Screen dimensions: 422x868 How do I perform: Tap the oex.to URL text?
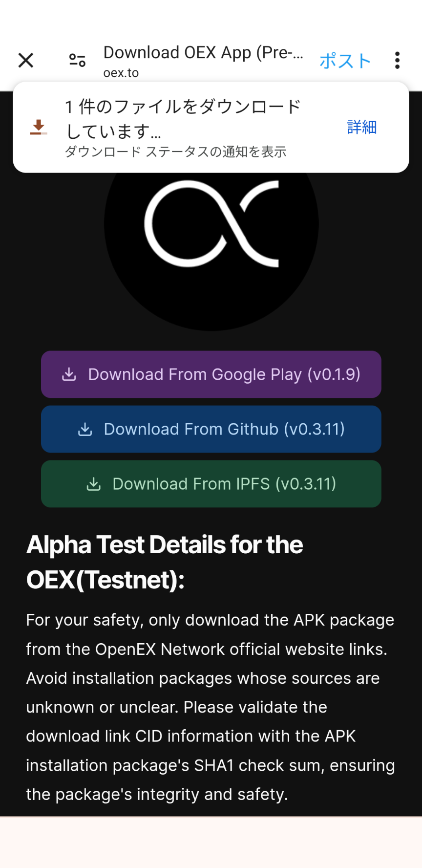coord(121,73)
